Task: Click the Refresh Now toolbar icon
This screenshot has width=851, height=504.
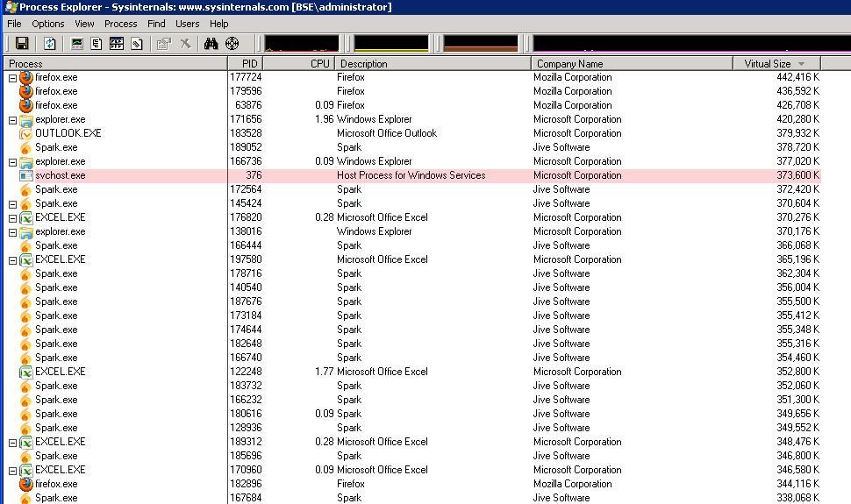Action: click(x=49, y=44)
